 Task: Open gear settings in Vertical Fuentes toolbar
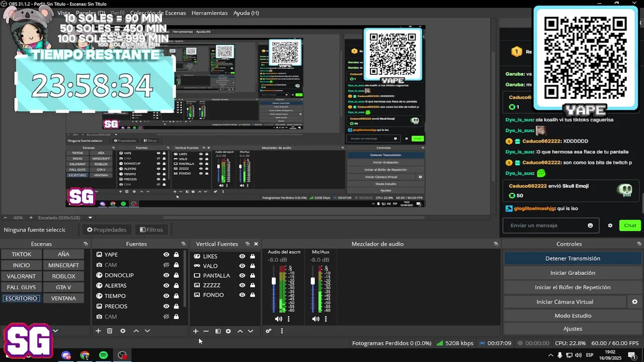click(228, 331)
